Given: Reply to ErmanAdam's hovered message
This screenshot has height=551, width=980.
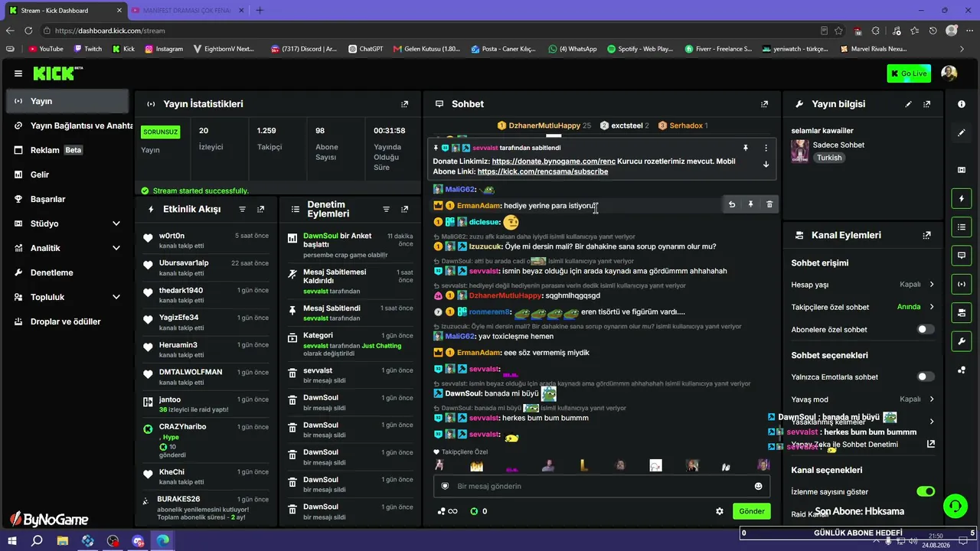Looking at the screenshot, I should (x=732, y=204).
